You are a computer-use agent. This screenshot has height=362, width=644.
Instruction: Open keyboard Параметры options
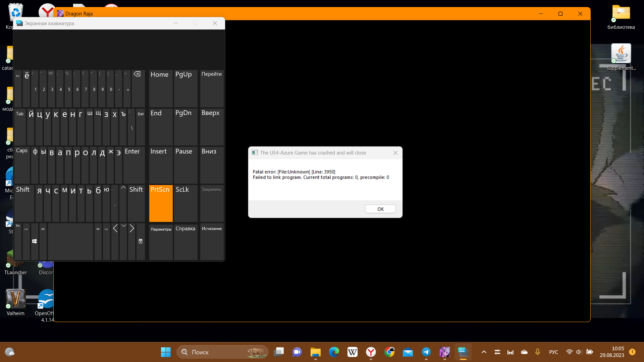161,241
